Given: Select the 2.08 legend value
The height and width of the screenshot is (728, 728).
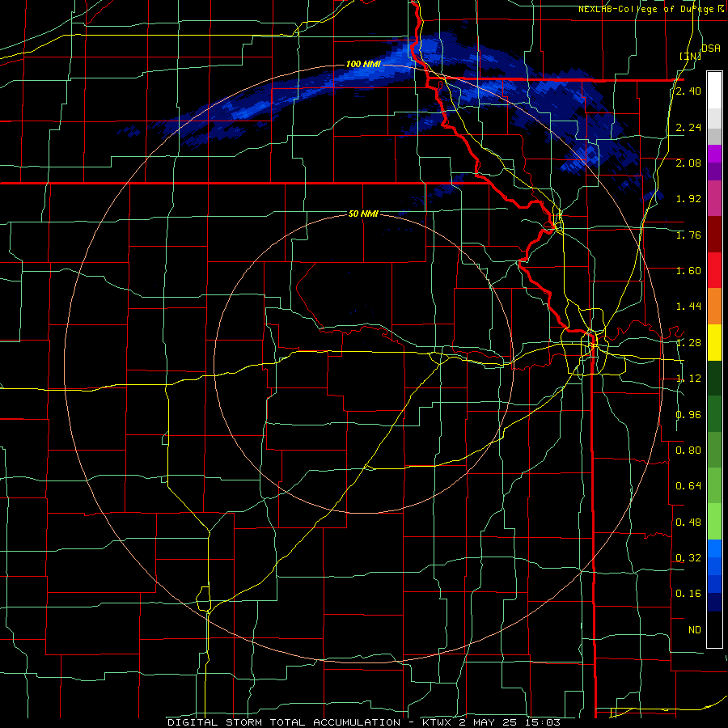Looking at the screenshot, I should [688, 163].
